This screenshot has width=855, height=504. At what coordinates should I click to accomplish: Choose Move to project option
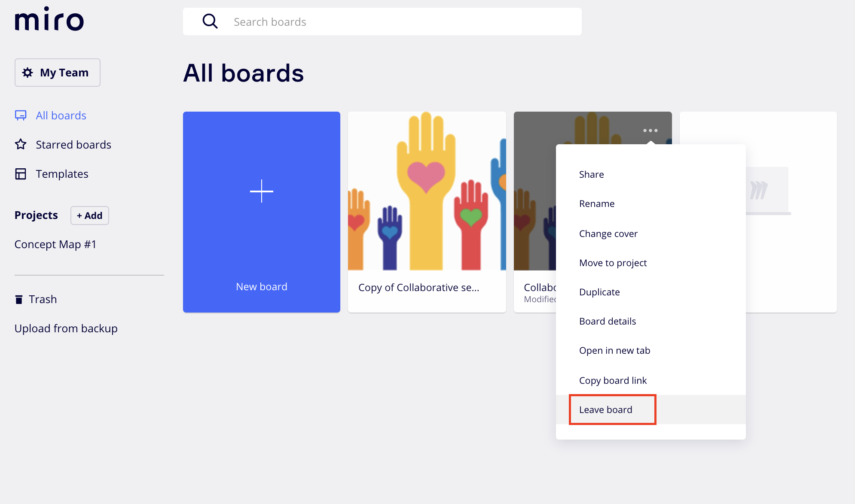coord(613,263)
